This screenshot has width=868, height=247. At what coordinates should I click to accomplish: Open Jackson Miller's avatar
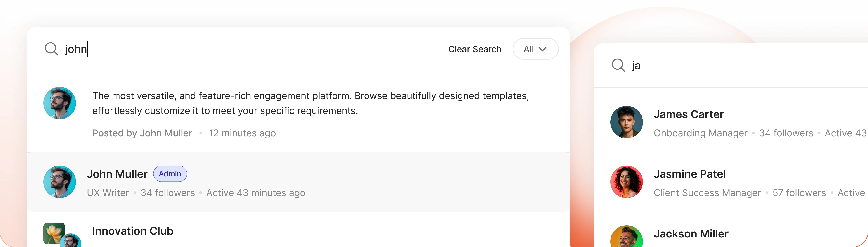coord(626,237)
